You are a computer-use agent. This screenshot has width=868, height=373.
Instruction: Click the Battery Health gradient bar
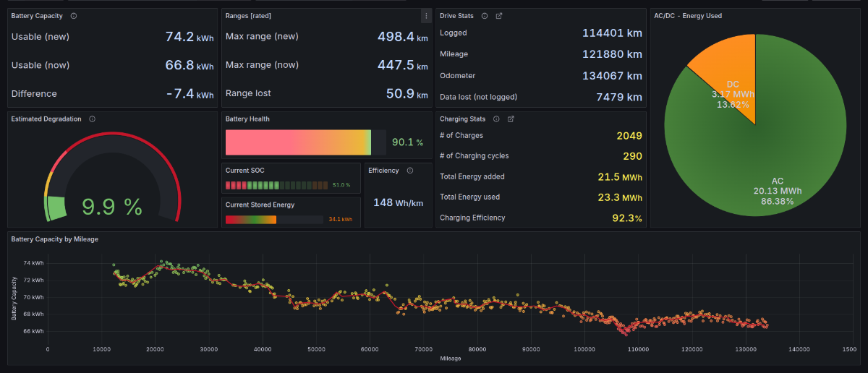point(298,142)
